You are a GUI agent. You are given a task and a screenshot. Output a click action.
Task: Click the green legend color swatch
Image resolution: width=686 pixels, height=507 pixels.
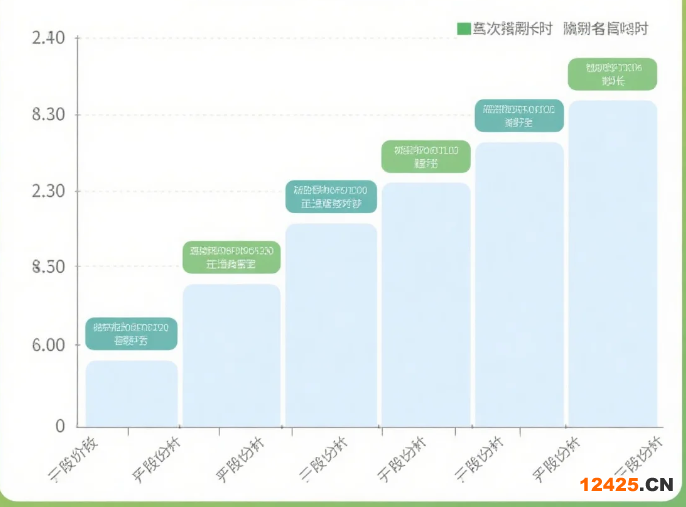coord(463,29)
